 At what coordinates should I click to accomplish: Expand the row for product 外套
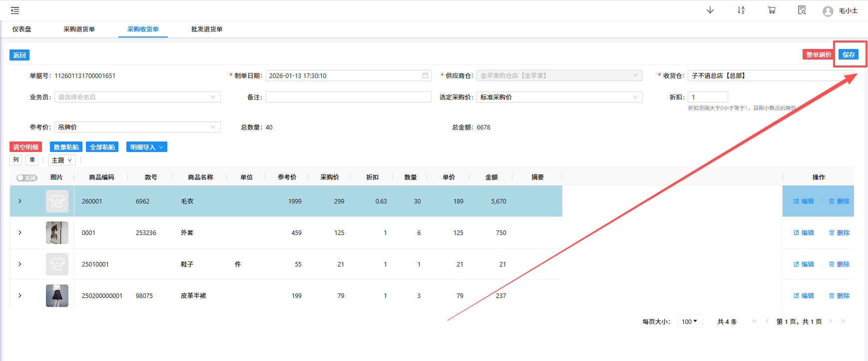tap(20, 232)
